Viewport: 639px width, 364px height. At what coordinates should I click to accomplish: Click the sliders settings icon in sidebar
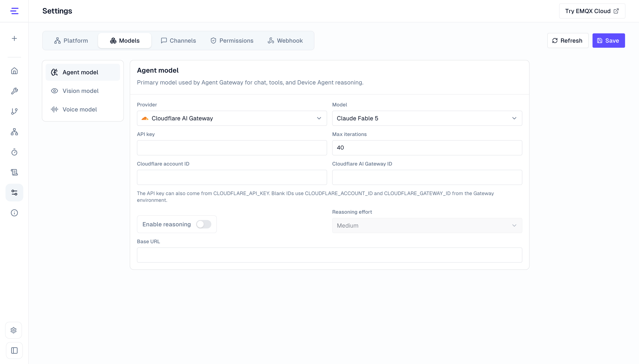pos(14,193)
